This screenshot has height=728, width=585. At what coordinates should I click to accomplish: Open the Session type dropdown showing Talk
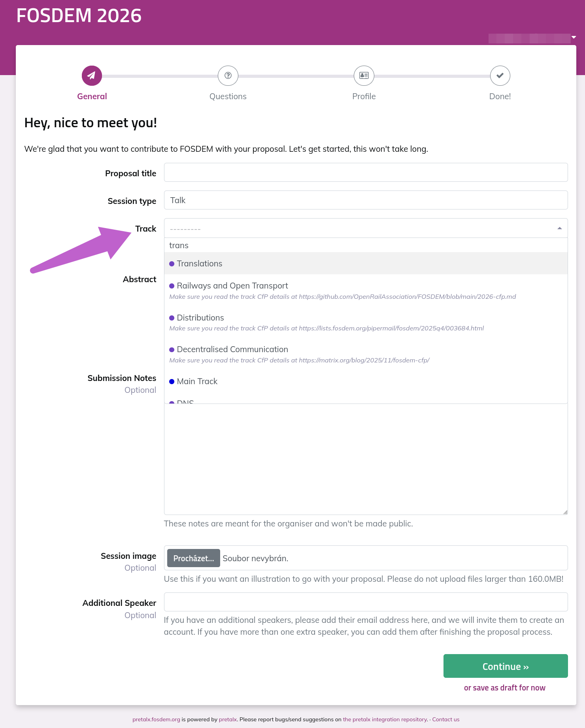[365, 200]
